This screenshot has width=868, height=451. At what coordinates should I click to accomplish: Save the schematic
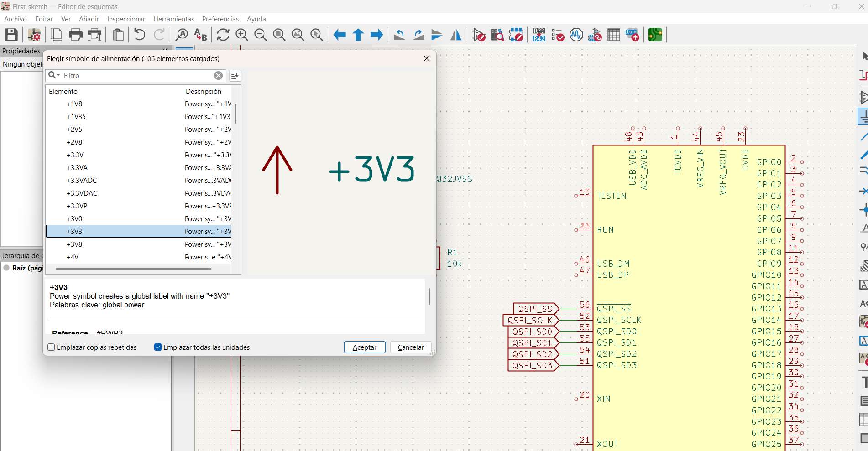[11, 34]
